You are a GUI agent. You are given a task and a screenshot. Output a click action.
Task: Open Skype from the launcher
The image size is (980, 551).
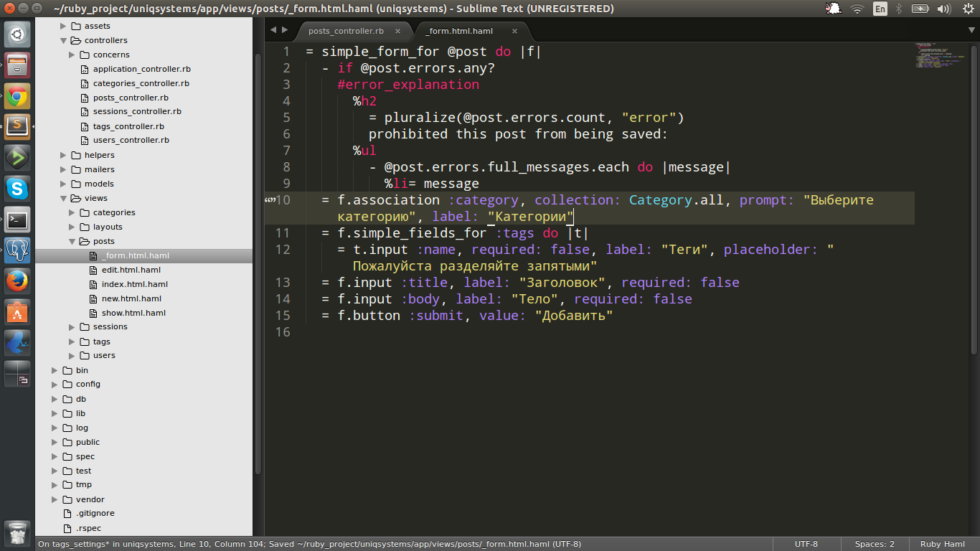pyautogui.click(x=17, y=189)
